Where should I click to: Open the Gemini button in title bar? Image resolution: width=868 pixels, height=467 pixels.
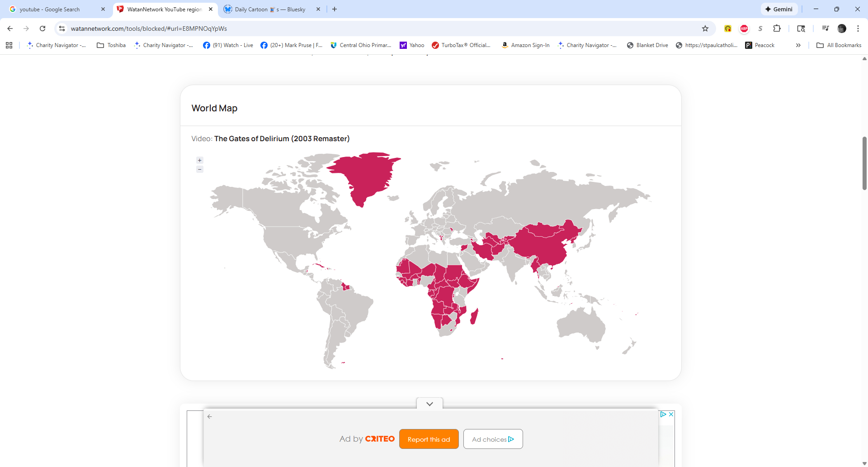[779, 9]
